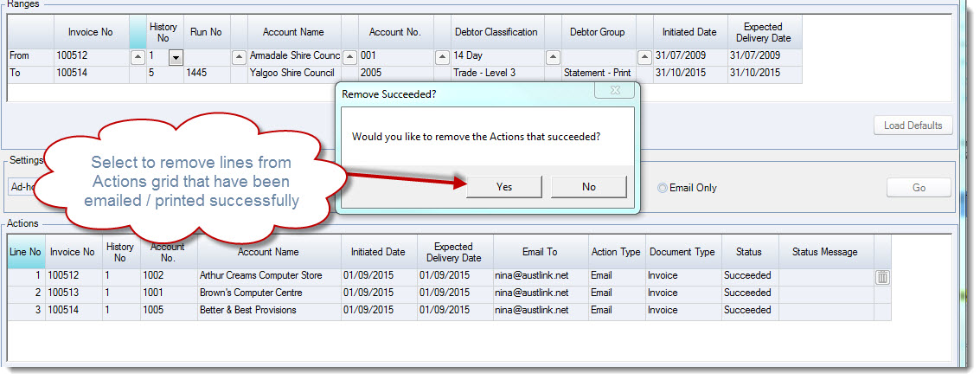This screenshot has width=980, height=380.
Task: Click the 14 Day debtor classification cell
Action: pyautogui.click(x=497, y=55)
